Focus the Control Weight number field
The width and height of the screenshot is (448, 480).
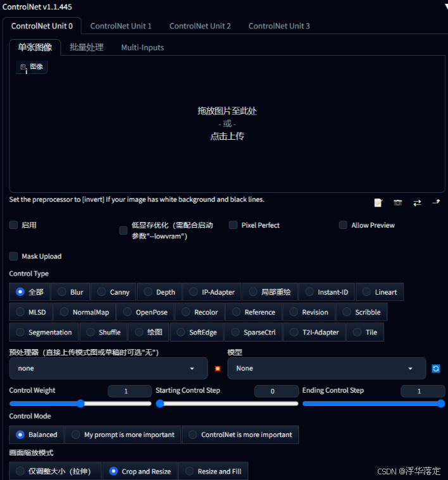[130, 391]
